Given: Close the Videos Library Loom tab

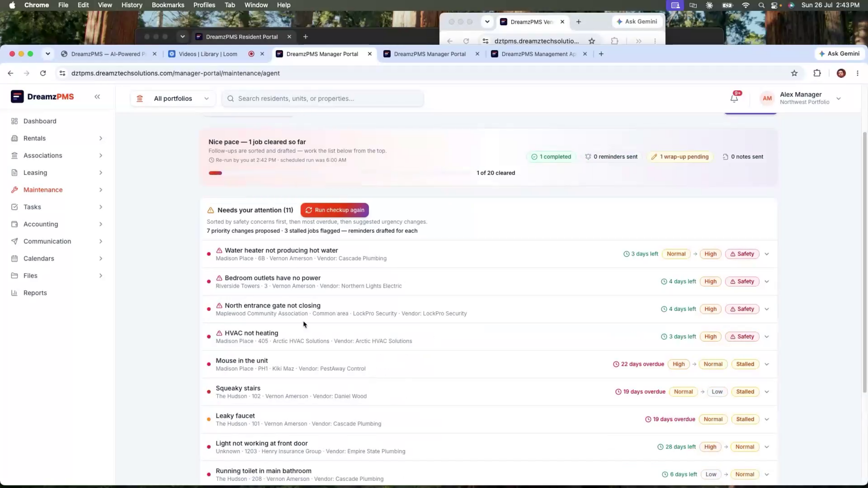Looking at the screenshot, I should point(262,54).
